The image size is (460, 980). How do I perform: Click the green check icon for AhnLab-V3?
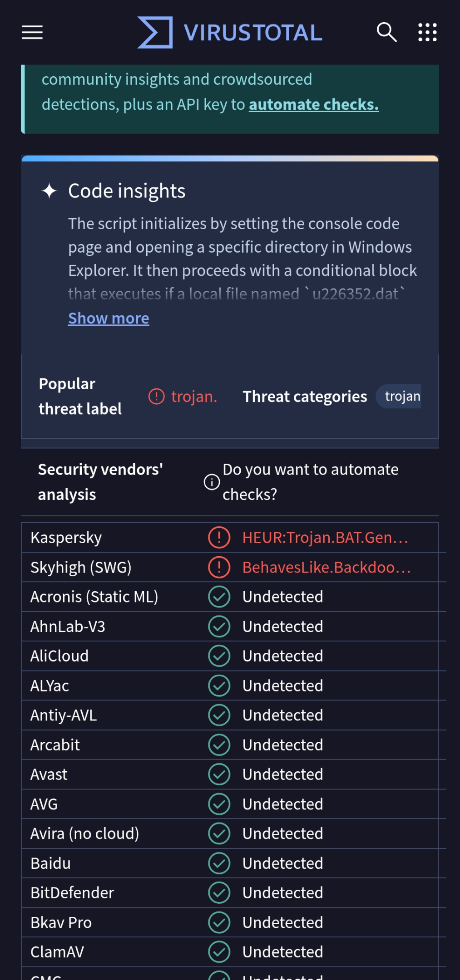[x=219, y=627]
